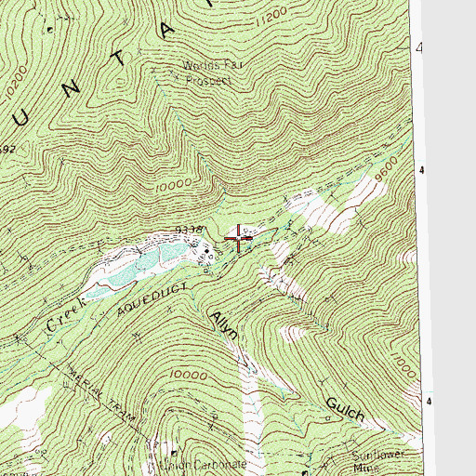Click the '11200' contour elevation label
Viewport: 476px width, 476px height.
[271, 17]
